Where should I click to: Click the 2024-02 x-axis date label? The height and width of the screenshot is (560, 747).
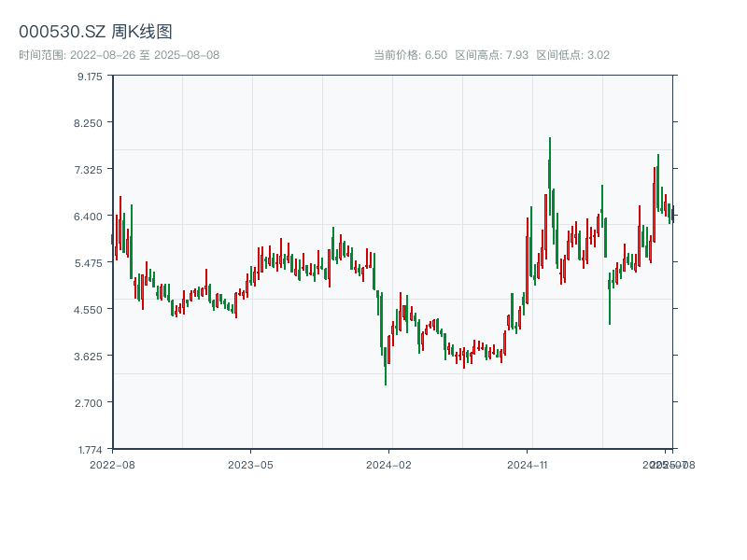pyautogui.click(x=388, y=464)
